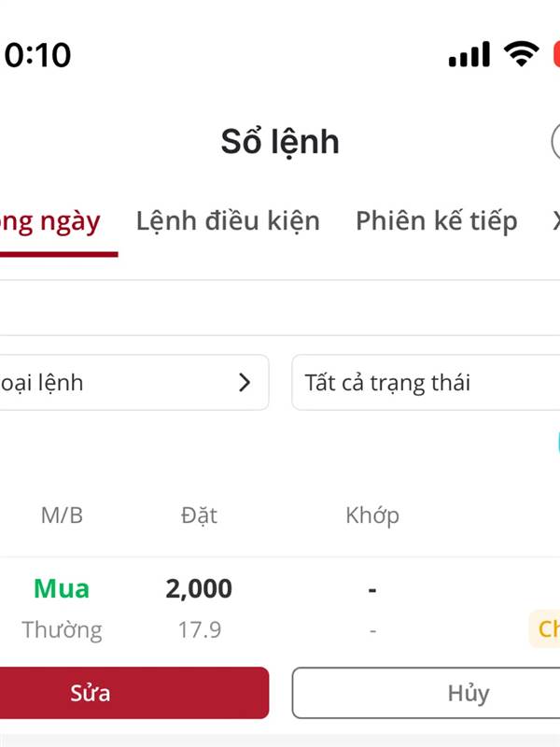560x747 pixels.
Task: Select the active Trong ngày tab
Action: (x=50, y=222)
